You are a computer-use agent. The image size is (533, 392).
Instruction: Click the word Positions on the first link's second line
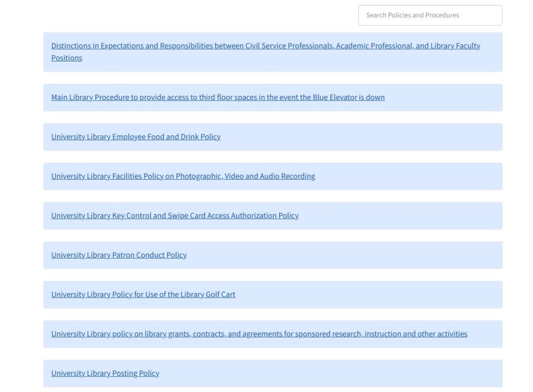(x=67, y=58)
